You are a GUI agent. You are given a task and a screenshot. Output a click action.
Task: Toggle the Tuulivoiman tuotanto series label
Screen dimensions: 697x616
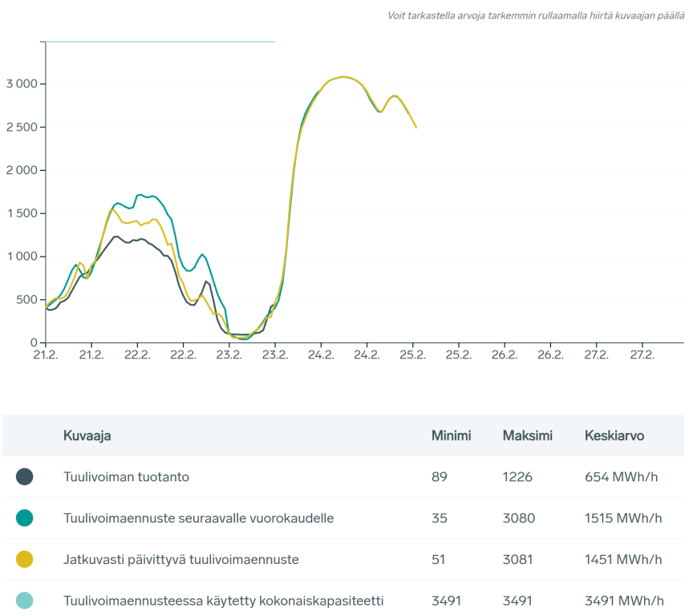(x=126, y=476)
